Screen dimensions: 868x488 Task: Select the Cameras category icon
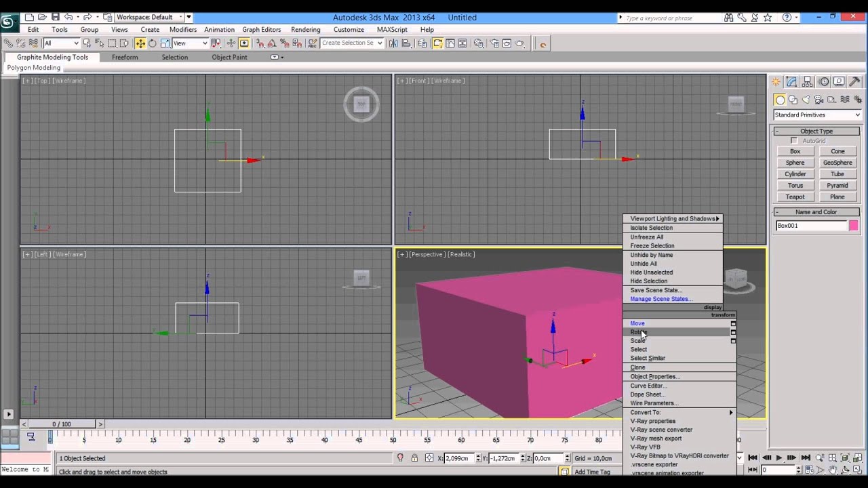[x=818, y=100]
